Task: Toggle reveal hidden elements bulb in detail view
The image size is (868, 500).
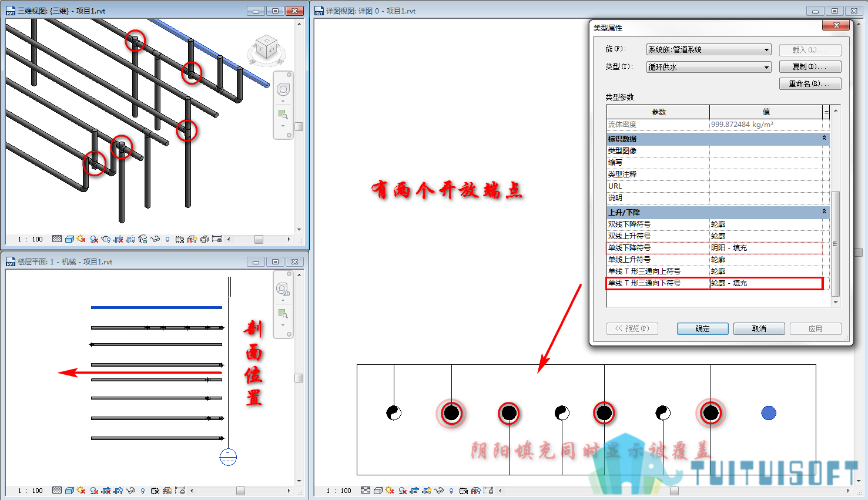Action: (451, 490)
